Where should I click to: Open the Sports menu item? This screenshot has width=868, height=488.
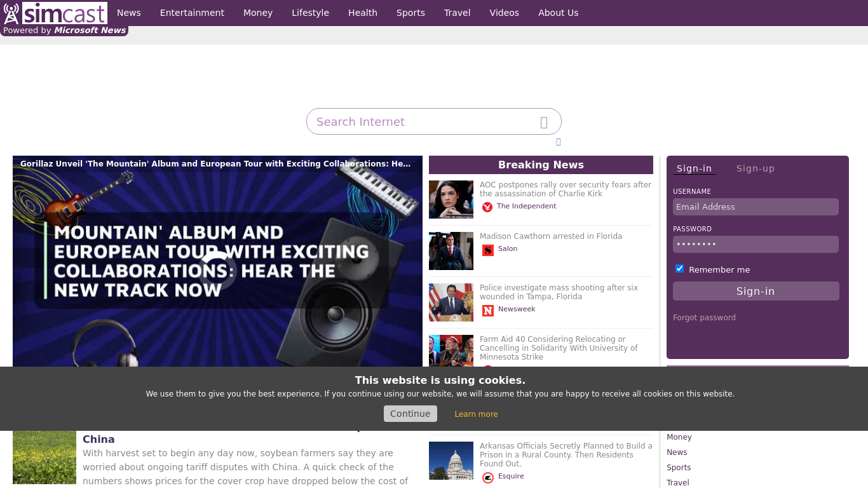(410, 13)
